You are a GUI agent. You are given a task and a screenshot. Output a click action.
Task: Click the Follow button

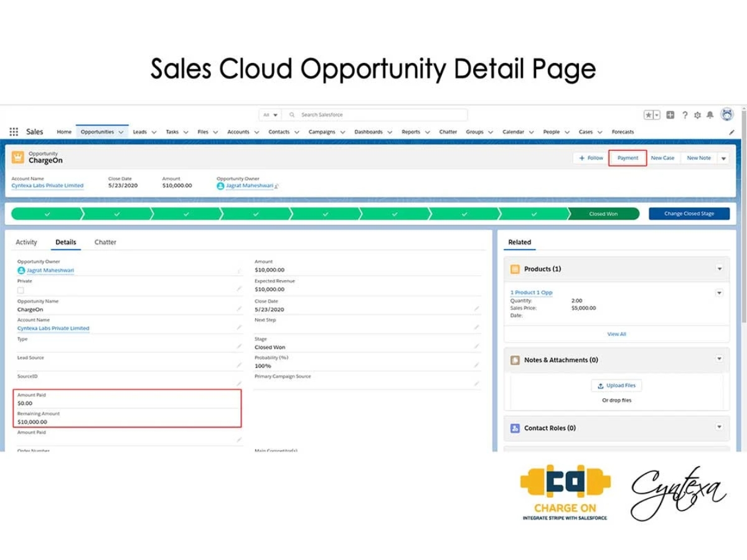[591, 158]
